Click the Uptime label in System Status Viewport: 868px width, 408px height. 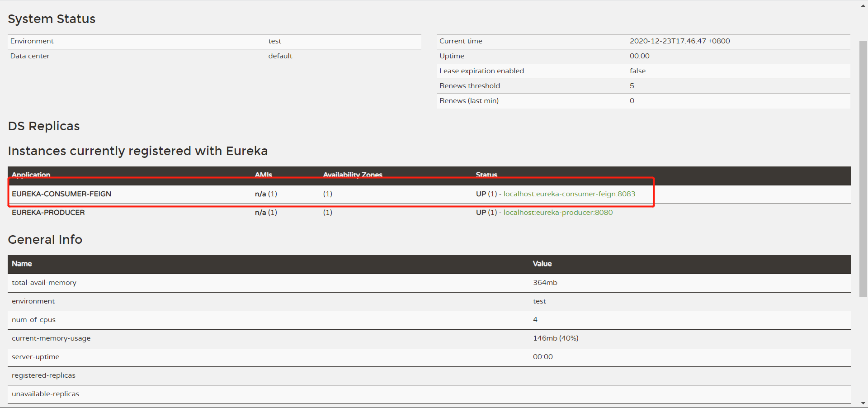tap(452, 56)
